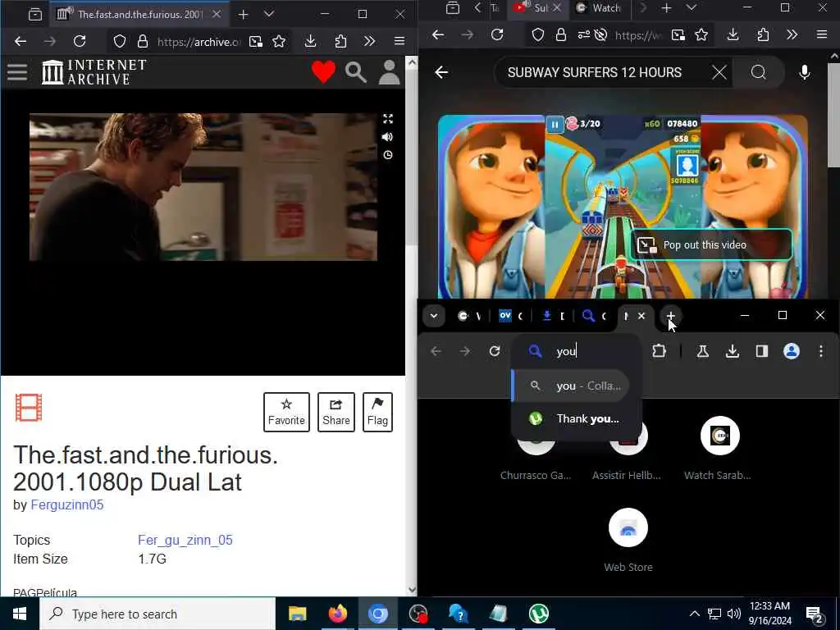Clear the SUBWAY SURFERS search text

pyautogui.click(x=719, y=72)
